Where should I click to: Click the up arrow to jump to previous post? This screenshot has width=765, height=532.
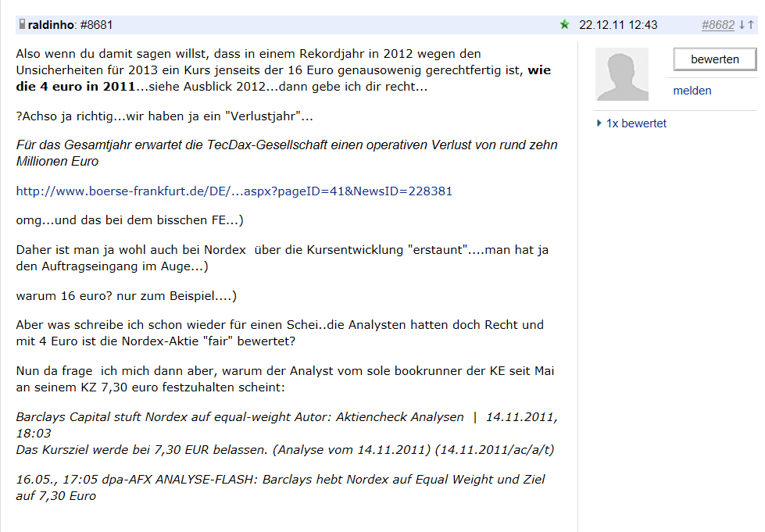(751, 24)
